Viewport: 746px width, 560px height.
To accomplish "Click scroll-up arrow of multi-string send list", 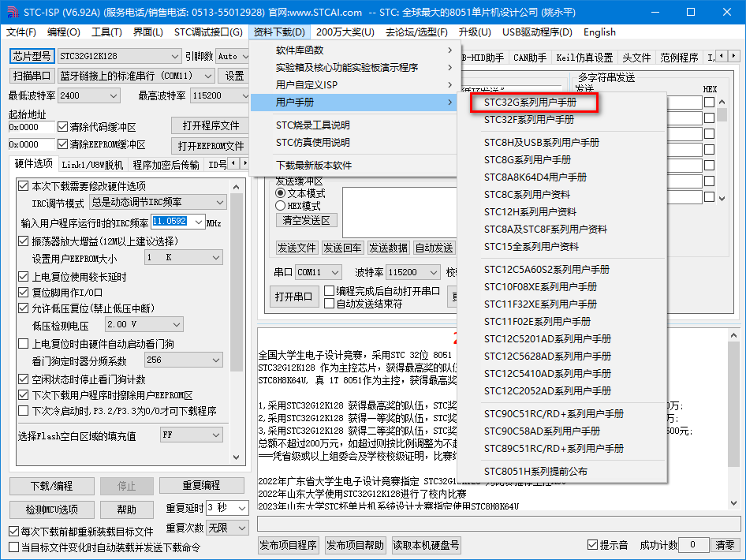I will [722, 102].
